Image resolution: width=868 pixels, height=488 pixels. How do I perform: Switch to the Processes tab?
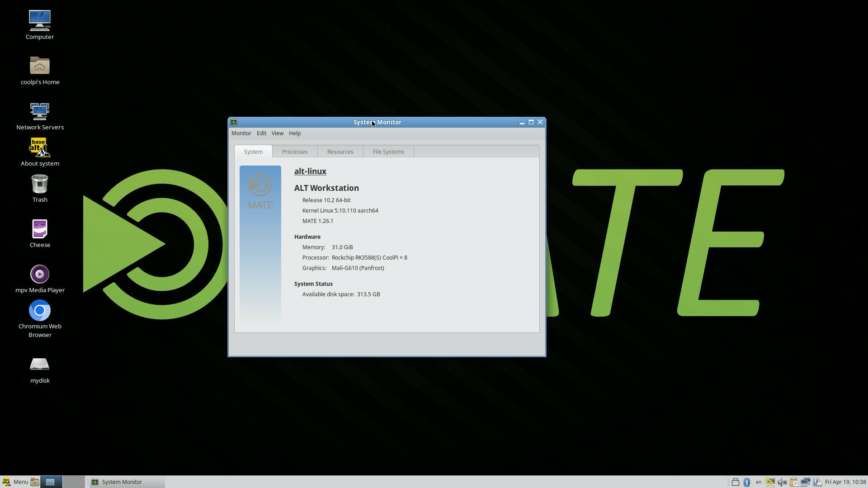[295, 152]
